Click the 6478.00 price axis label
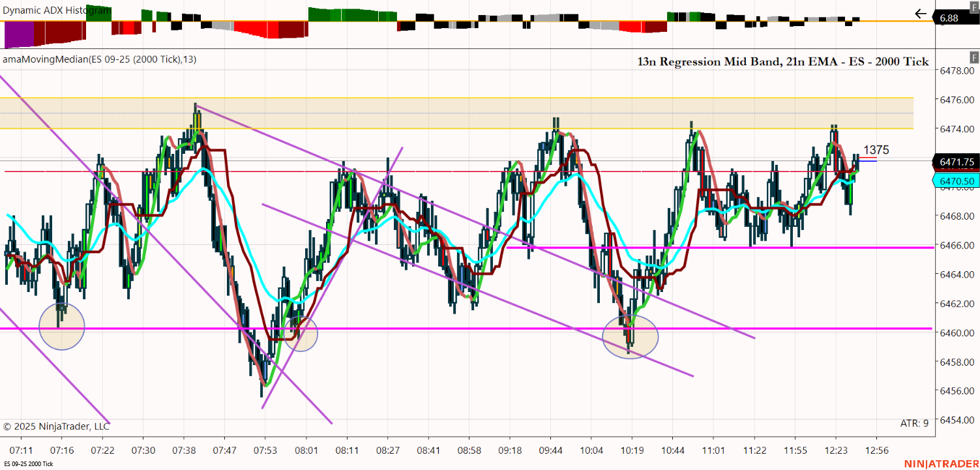This screenshot has height=470, width=980. pos(956,70)
